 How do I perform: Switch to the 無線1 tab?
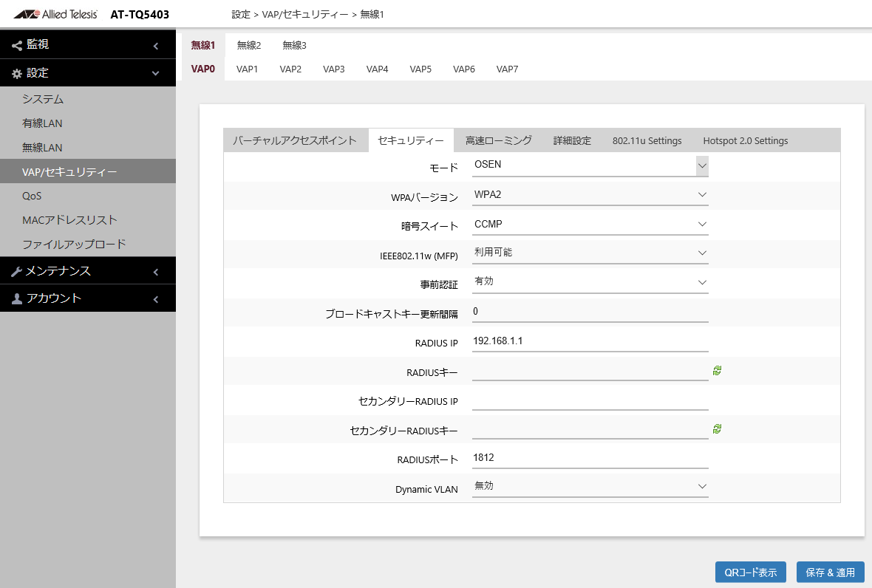[203, 45]
